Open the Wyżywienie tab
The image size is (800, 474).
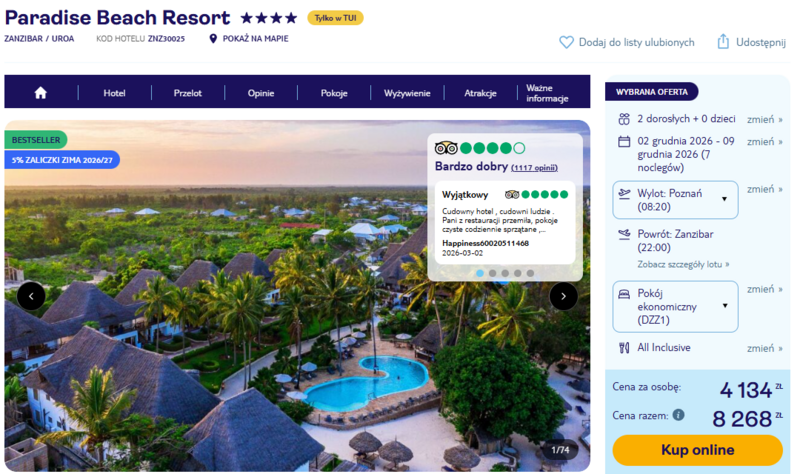pyautogui.click(x=407, y=93)
